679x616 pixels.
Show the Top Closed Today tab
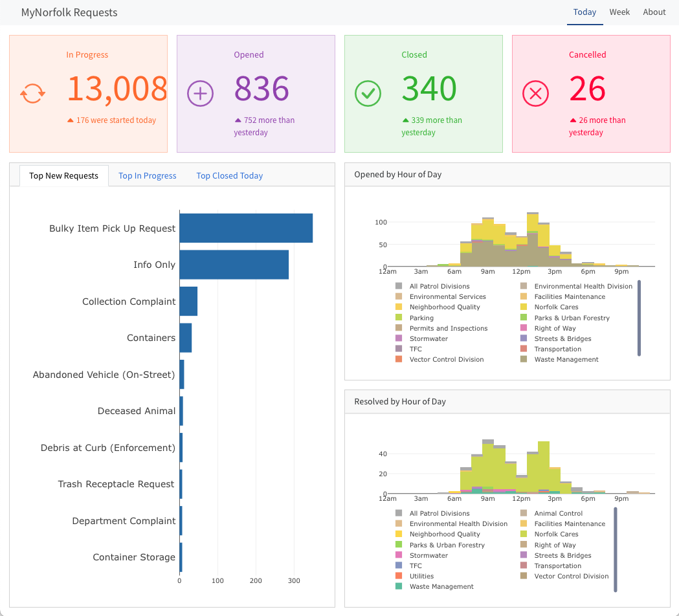(229, 176)
